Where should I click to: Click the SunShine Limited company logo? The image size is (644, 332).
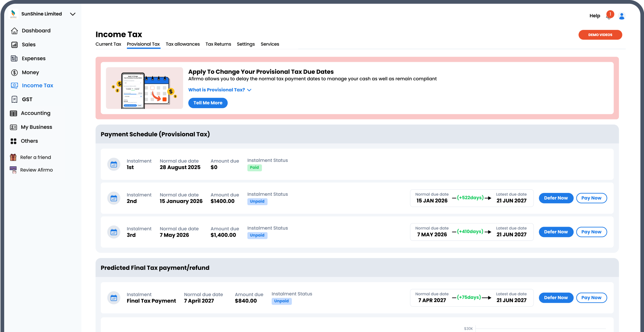(13, 14)
